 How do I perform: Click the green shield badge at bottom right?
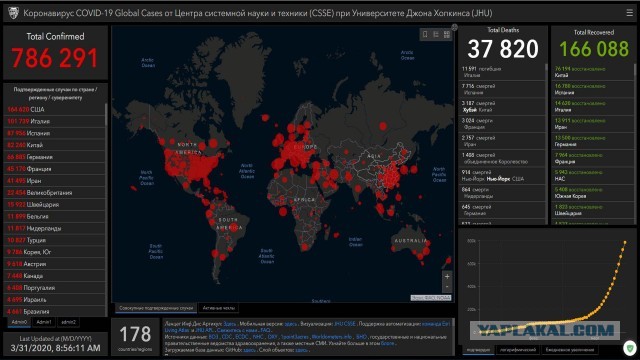pos(630,349)
